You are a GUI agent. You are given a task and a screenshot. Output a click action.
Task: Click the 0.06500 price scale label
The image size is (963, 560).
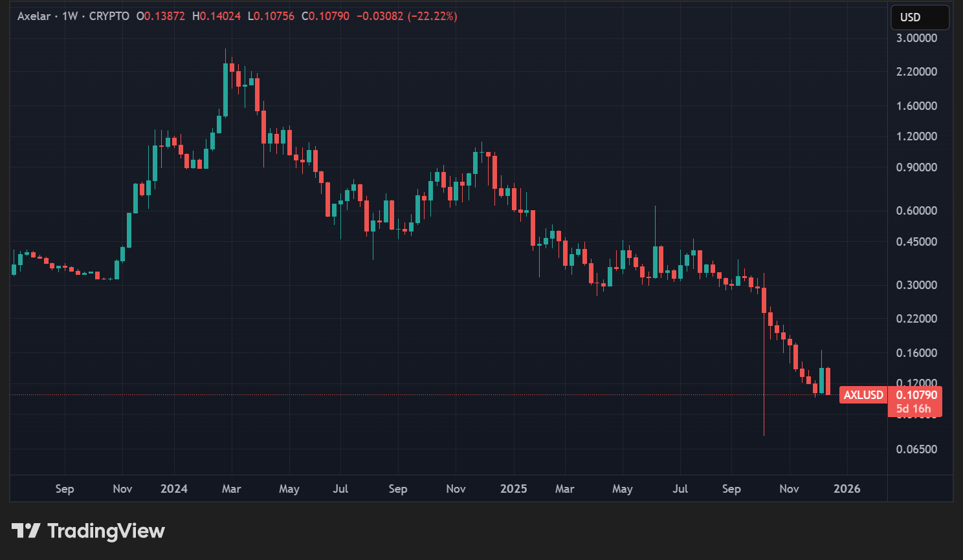pos(916,449)
